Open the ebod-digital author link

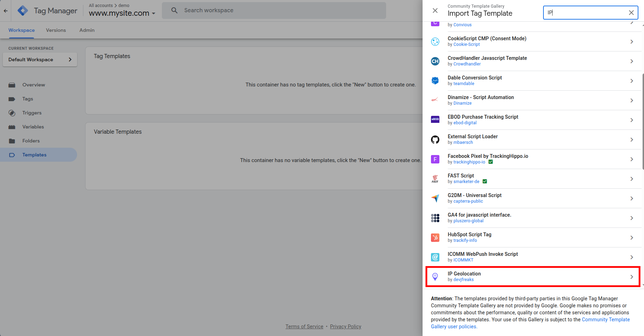tap(465, 123)
